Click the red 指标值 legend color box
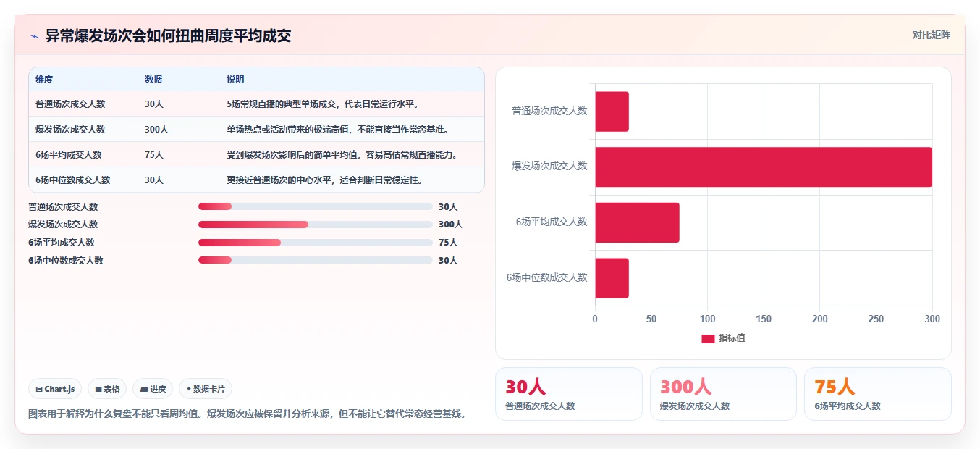The width and height of the screenshot is (980, 449). [x=708, y=338]
